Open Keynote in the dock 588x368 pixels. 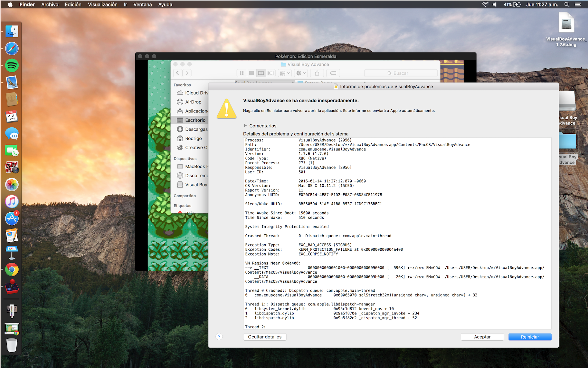[x=12, y=253]
